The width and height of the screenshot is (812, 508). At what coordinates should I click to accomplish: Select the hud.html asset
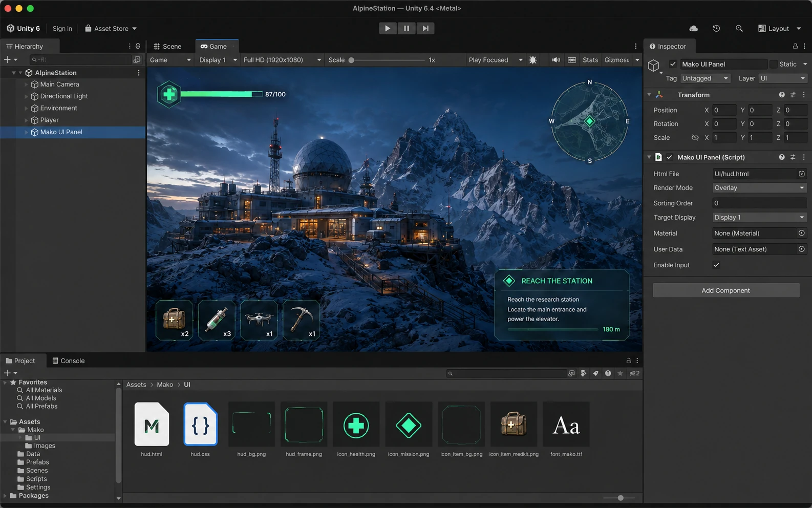152,429
